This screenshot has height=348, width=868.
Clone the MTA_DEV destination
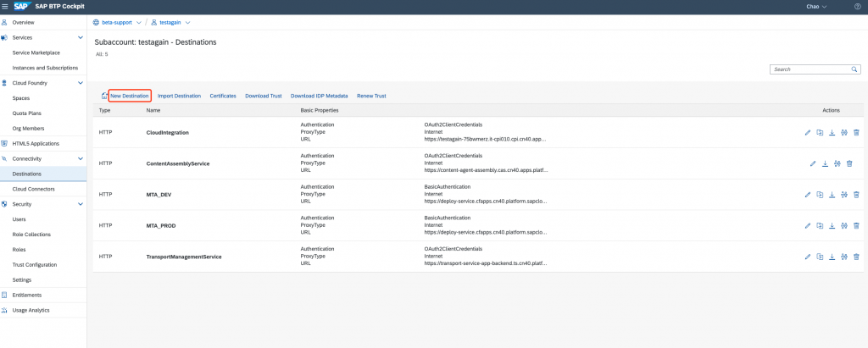[x=820, y=194]
